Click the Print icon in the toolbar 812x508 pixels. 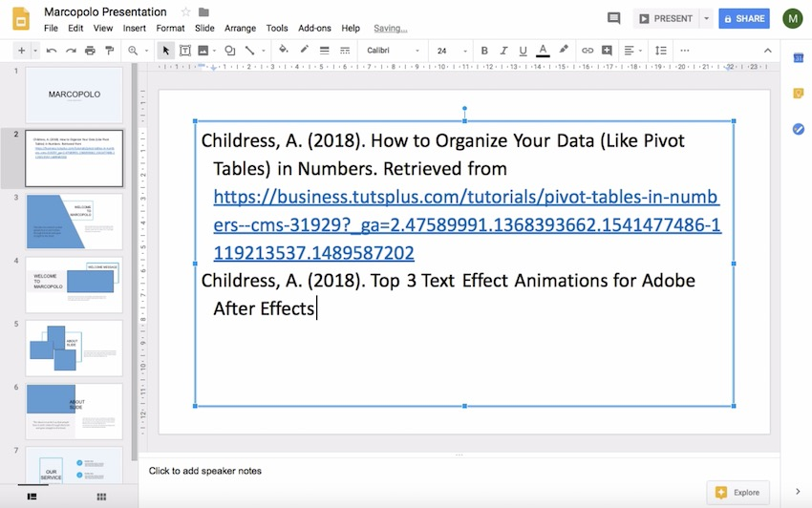click(90, 51)
